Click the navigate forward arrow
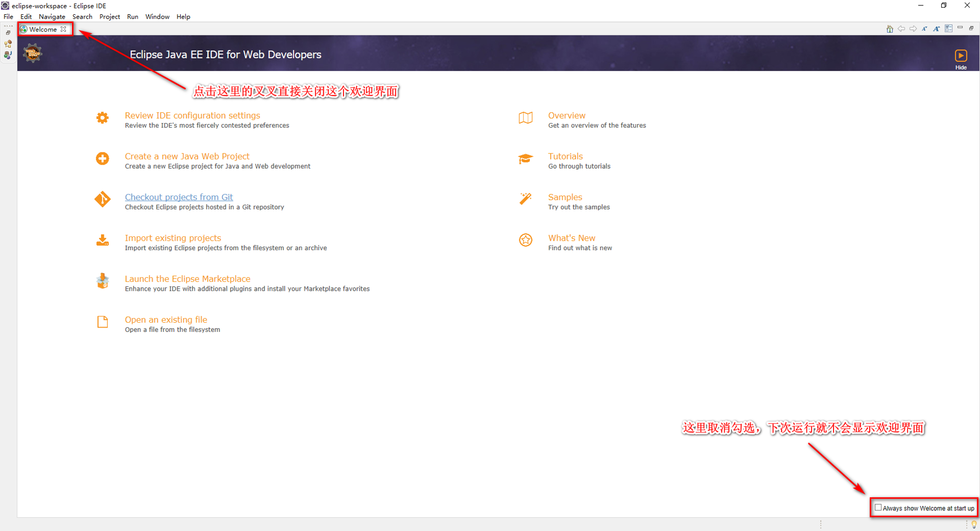 [x=913, y=29]
